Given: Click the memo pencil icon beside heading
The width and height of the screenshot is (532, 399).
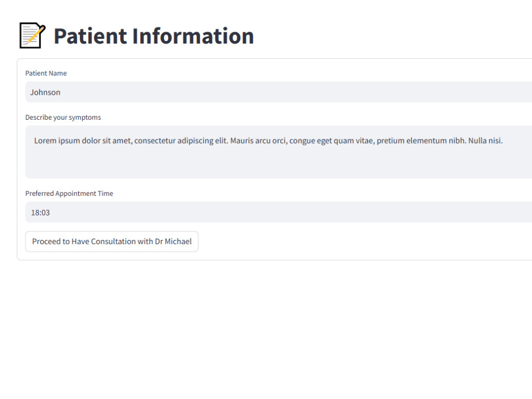Looking at the screenshot, I should 32,35.
